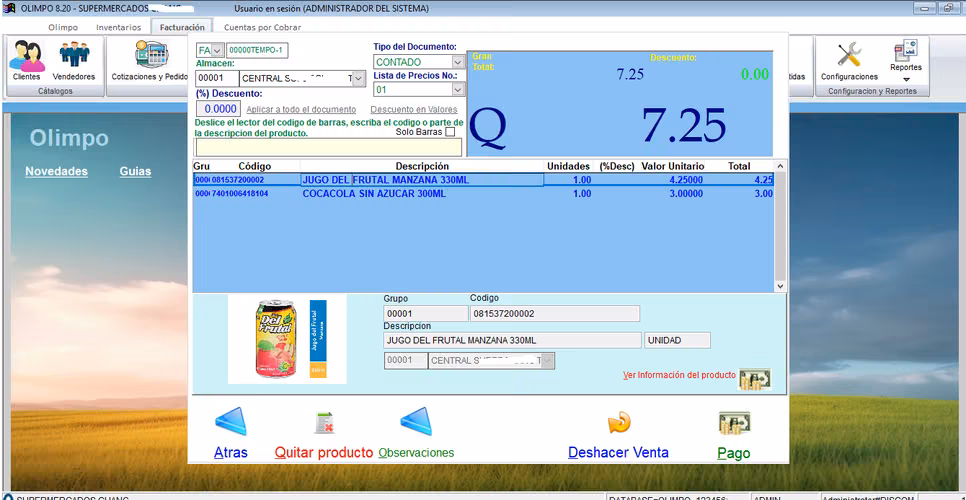
Task: Click the OLIMPO app icon in title bar
Action: point(9,9)
